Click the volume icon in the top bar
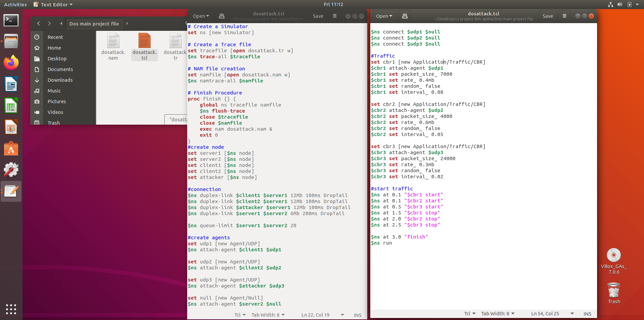Image resolution: width=644 pixels, height=320 pixels. point(620,4)
